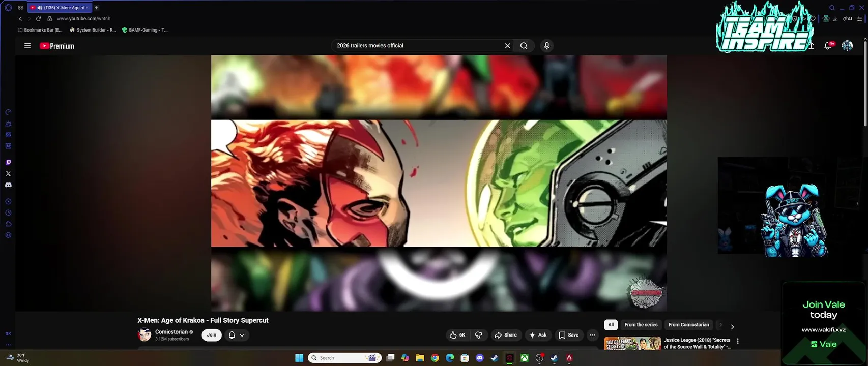Join the Comicstorian channel membership
Image resolution: width=868 pixels, height=366 pixels.
212,335
